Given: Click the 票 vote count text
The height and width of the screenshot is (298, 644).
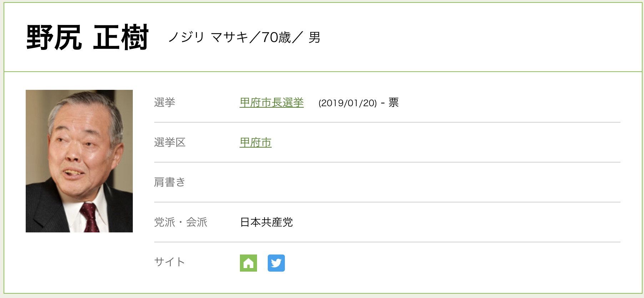Looking at the screenshot, I should click(393, 103).
